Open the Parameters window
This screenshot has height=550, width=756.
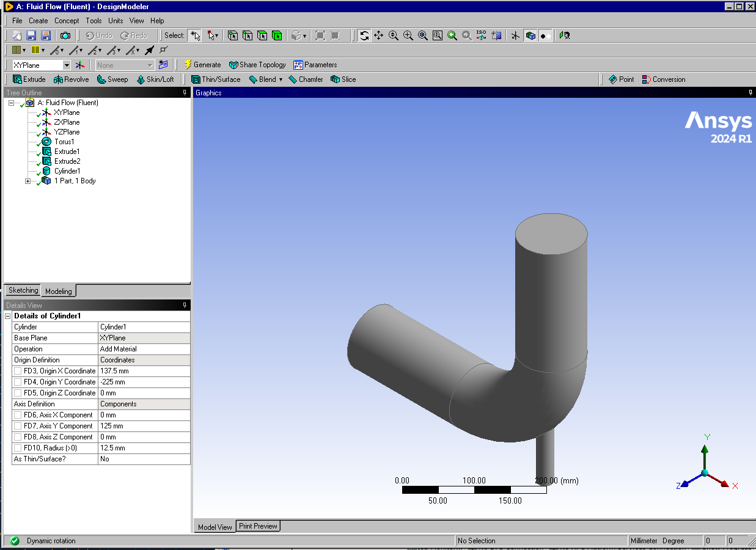point(315,65)
